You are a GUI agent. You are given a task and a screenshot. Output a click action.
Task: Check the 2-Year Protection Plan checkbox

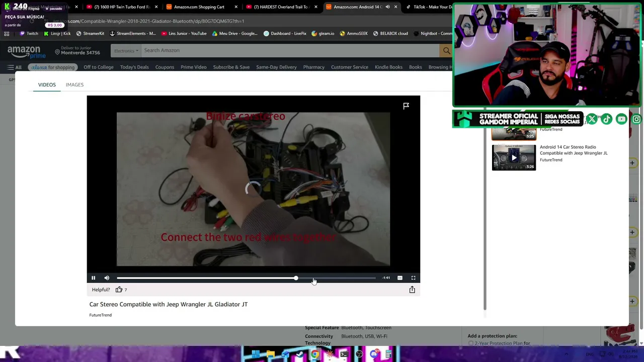point(471,343)
